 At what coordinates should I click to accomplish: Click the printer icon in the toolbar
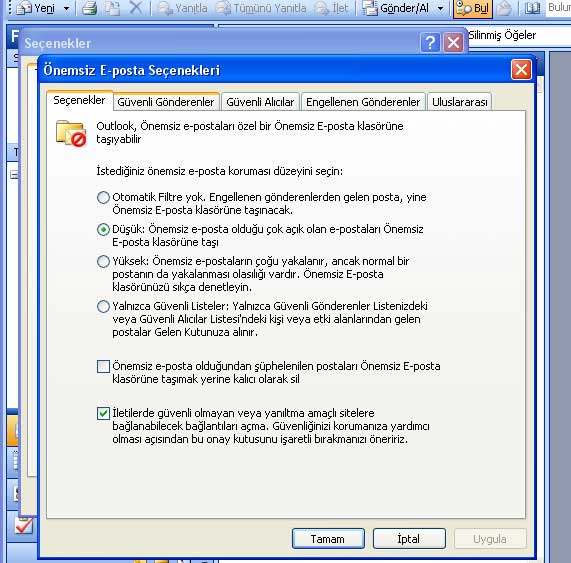[89, 8]
